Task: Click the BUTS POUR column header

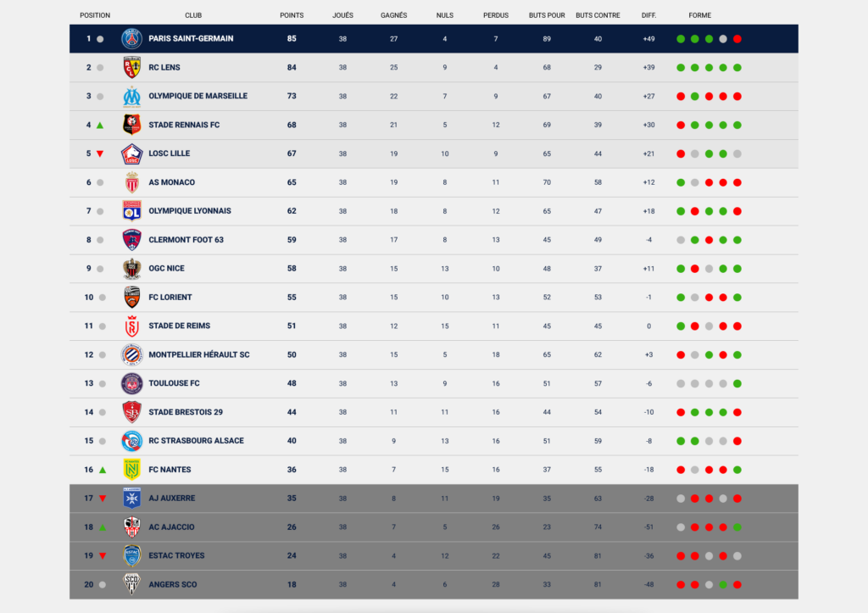Action: pos(547,15)
